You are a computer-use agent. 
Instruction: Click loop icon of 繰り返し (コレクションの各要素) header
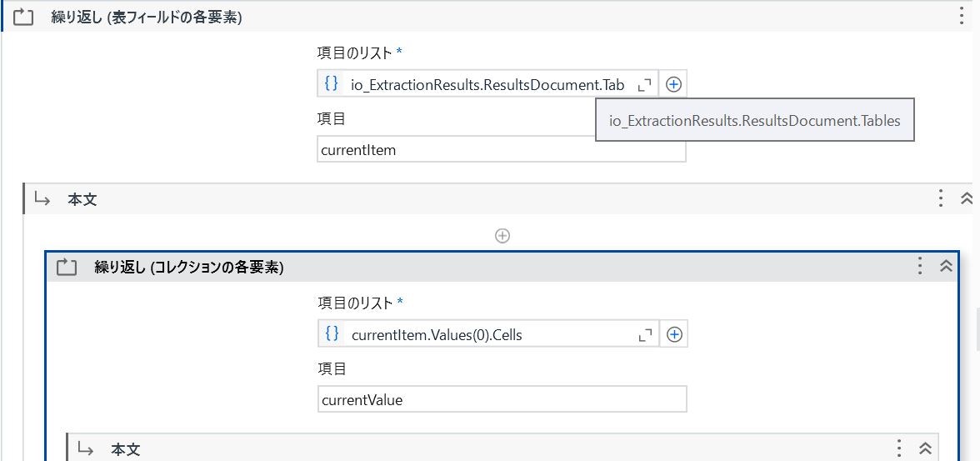coord(67,268)
